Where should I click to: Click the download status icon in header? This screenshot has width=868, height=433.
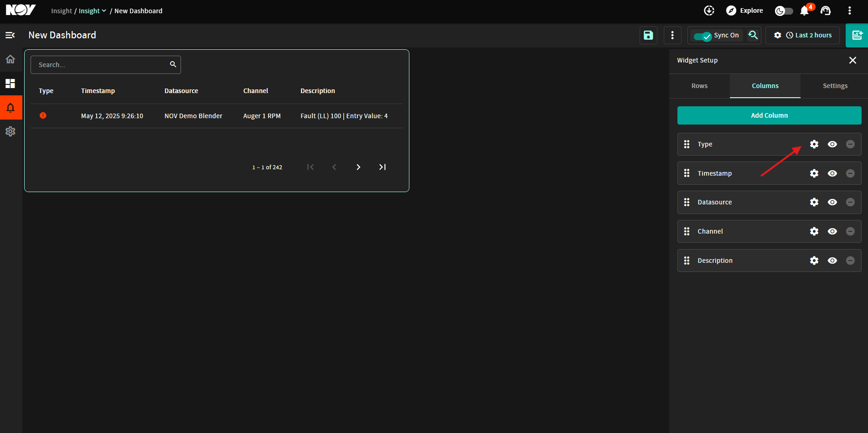pyautogui.click(x=709, y=10)
